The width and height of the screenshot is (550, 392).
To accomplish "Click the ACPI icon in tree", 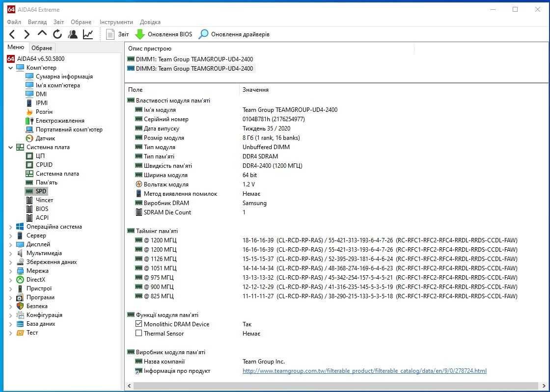I will point(29,217).
